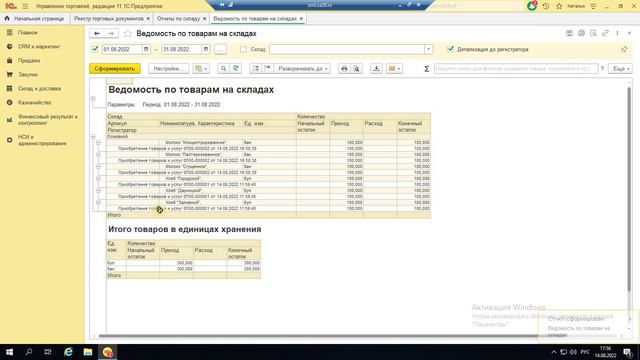Image resolution: width=640 pixels, height=360 pixels.
Task: Open the question mark help for the filter
Action: tap(602, 69)
